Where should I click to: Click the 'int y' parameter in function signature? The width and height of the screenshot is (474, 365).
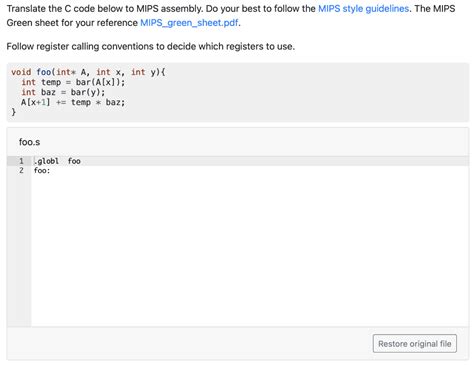click(143, 72)
